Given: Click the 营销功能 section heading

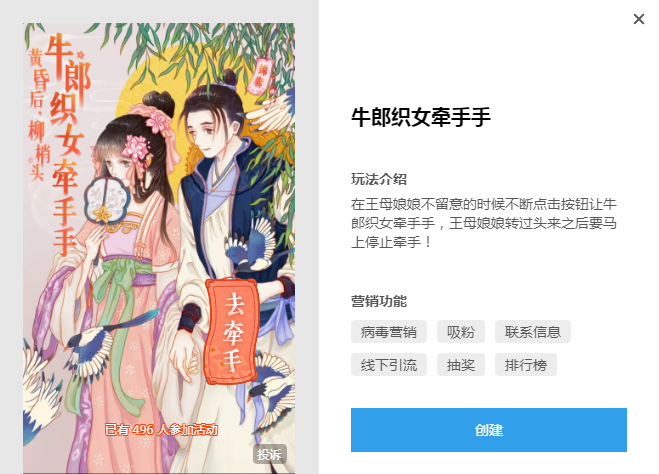Looking at the screenshot, I should [379, 301].
